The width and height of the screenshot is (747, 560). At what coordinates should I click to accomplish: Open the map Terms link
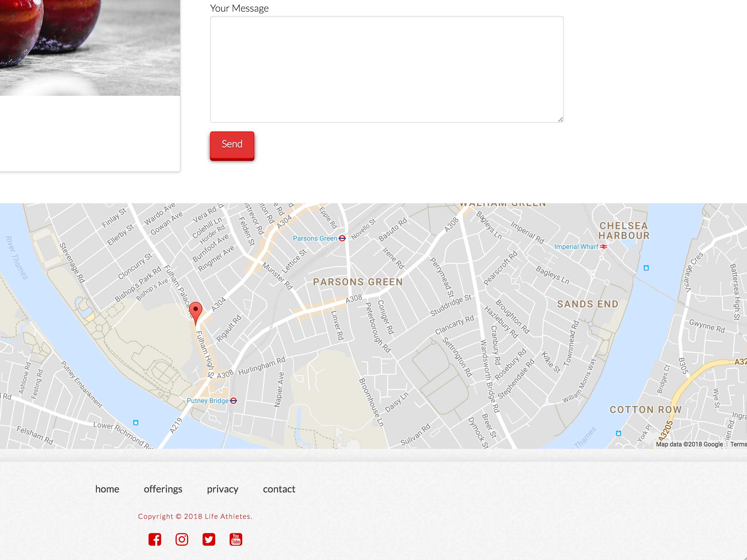[x=739, y=444]
